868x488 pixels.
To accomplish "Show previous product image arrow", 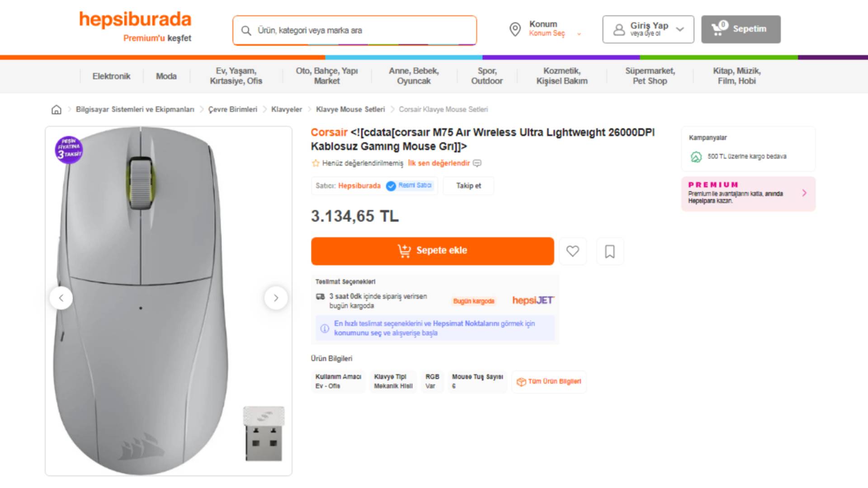I will 61,298.
